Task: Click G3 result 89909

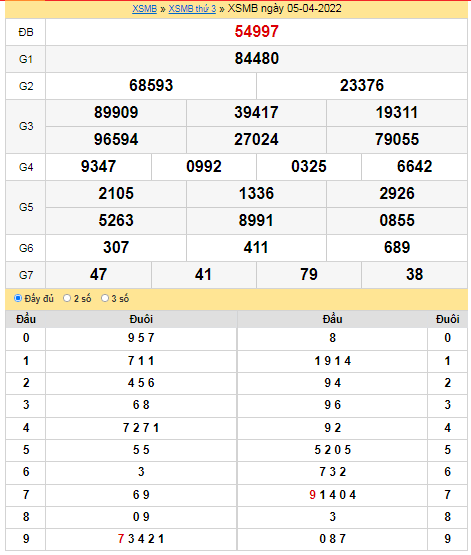Action: (116, 113)
